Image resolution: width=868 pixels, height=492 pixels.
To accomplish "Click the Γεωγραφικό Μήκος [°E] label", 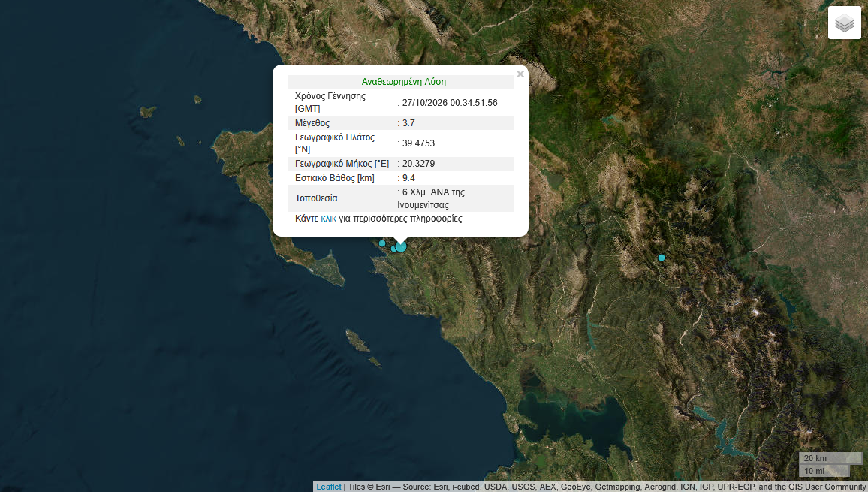I will [342, 164].
